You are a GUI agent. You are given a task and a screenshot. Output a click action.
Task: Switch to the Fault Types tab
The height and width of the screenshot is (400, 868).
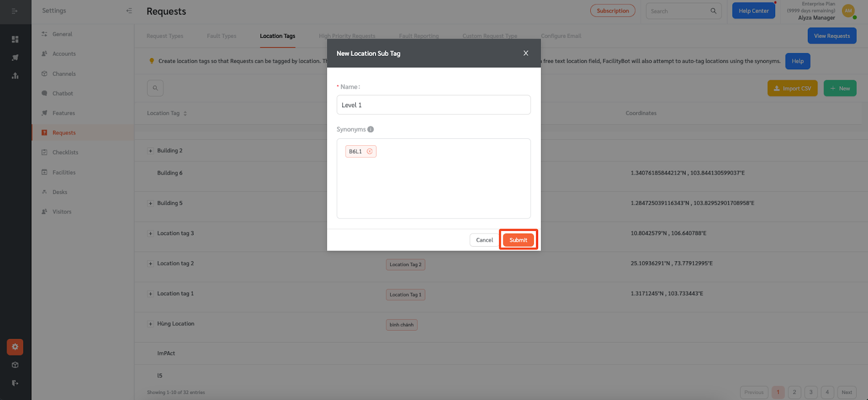tap(221, 36)
